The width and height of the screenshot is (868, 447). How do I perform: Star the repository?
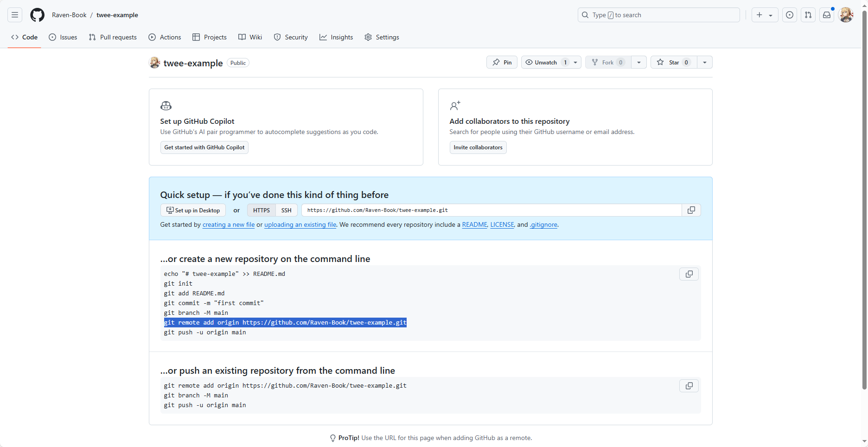coord(673,62)
